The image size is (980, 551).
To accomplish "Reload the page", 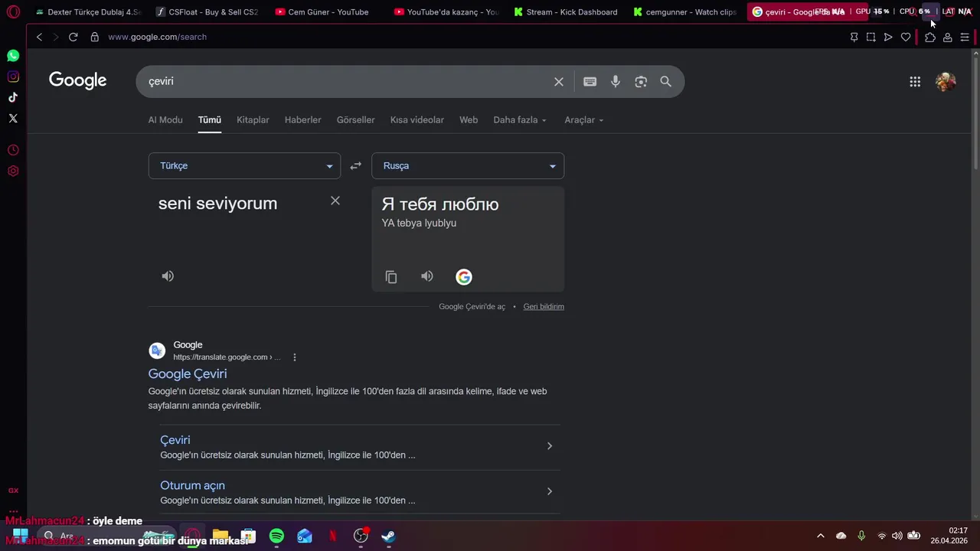I will pos(73,37).
